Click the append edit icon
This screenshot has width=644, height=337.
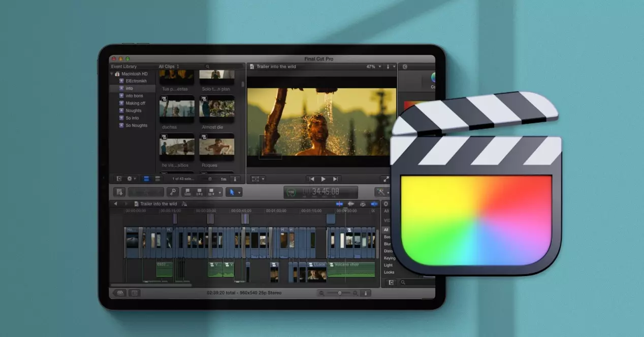211,192
